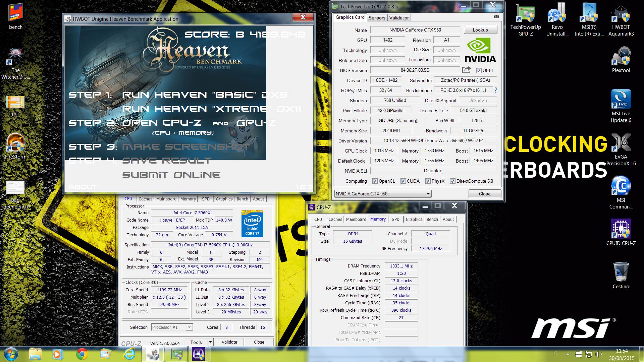
Task: Open the bench desktop icon
Action: click(x=15, y=16)
